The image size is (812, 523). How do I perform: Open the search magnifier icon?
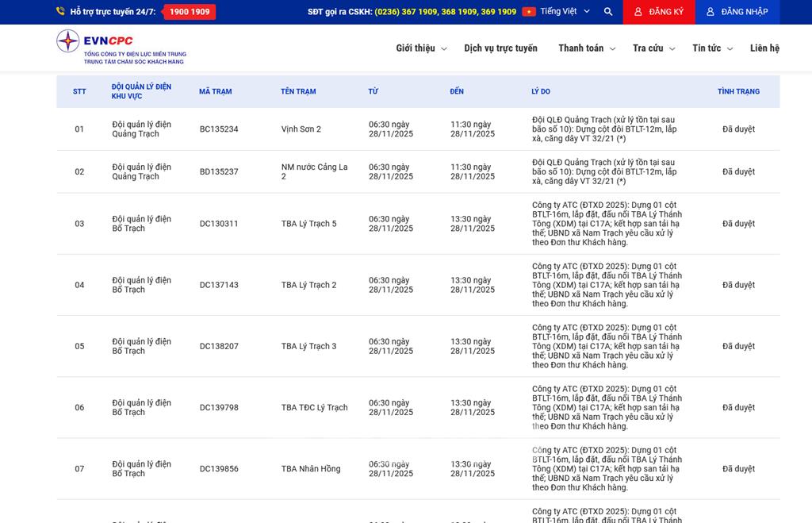coord(608,12)
